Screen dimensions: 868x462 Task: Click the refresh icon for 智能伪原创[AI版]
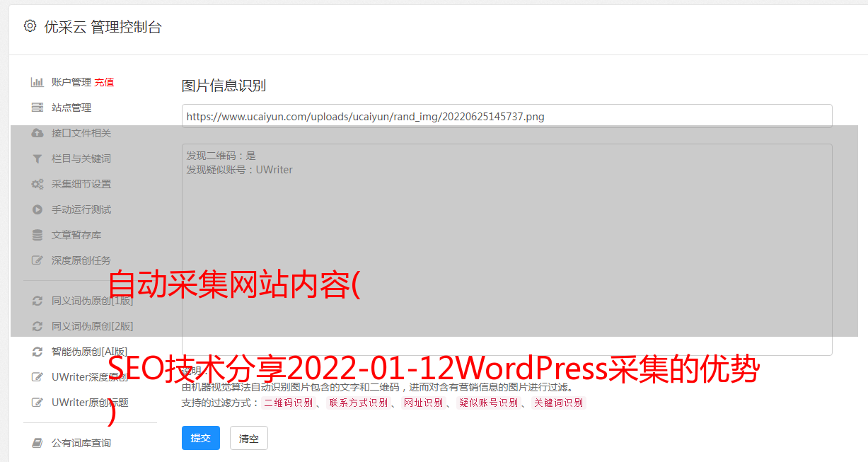[x=37, y=352]
